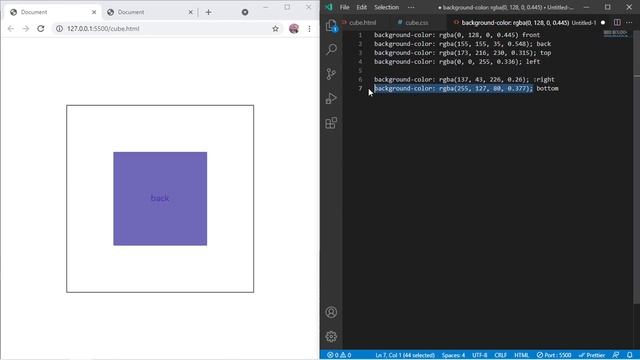Click line 6 right rgba code

(464, 80)
